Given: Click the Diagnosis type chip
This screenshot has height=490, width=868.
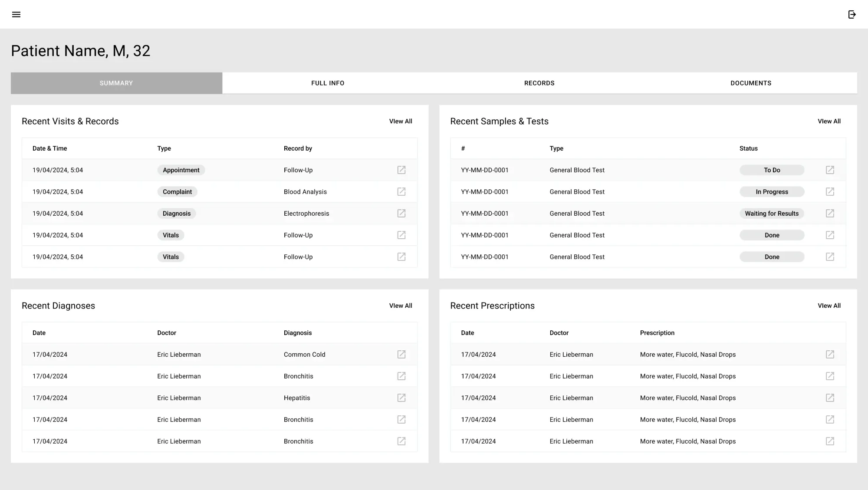Looking at the screenshot, I should point(177,214).
